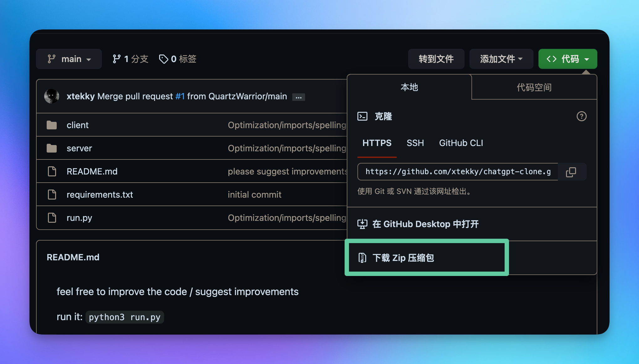Click the client folder icon

[52, 125]
